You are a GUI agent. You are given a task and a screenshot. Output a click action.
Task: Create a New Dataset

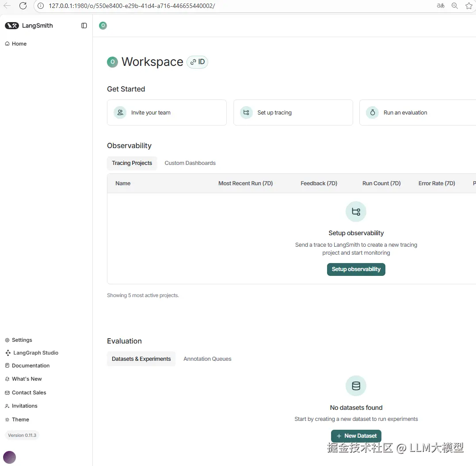pyautogui.click(x=356, y=436)
